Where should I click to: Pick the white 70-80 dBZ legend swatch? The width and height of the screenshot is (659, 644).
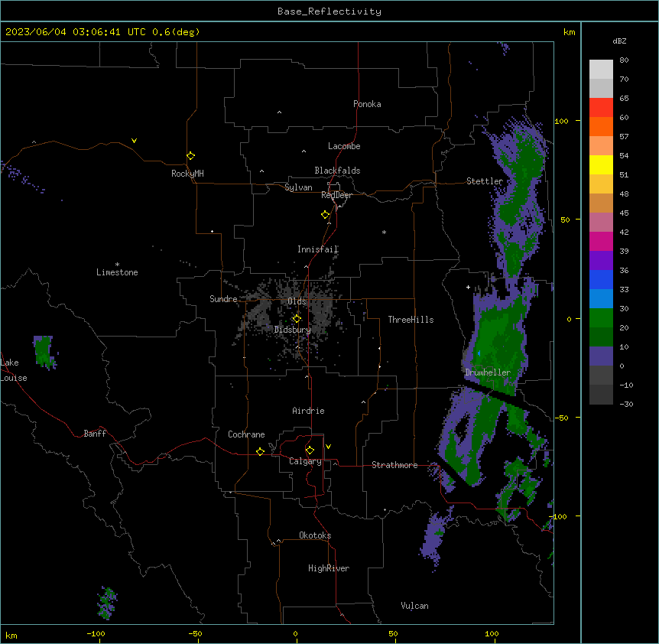[601, 70]
